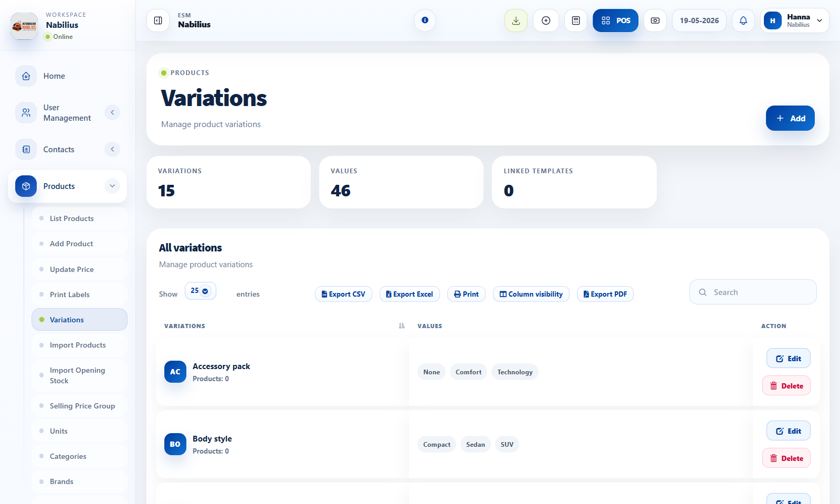Click the Products box icon
This screenshot has height=504, width=840.
26,186
